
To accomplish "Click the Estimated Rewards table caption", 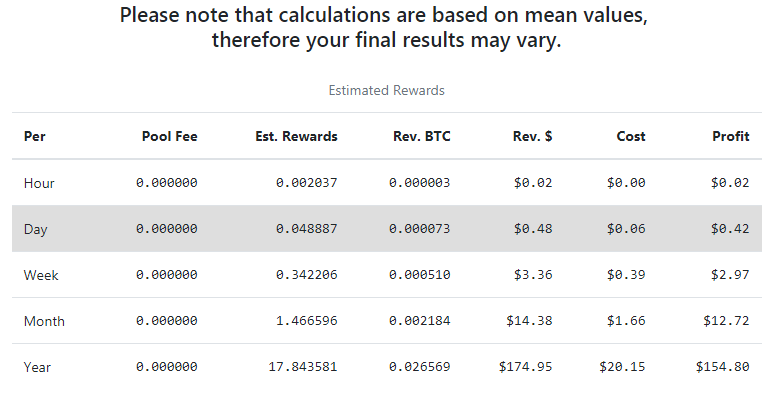I will [386, 90].
